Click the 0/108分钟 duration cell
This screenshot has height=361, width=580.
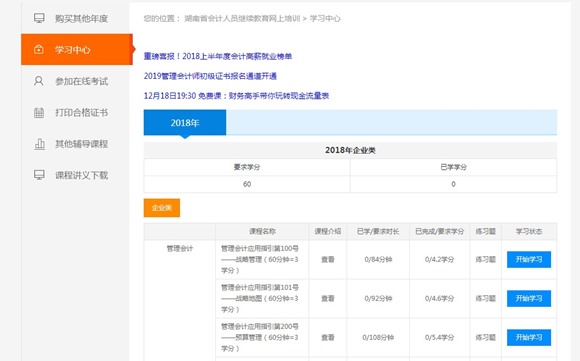pyautogui.click(x=378, y=337)
